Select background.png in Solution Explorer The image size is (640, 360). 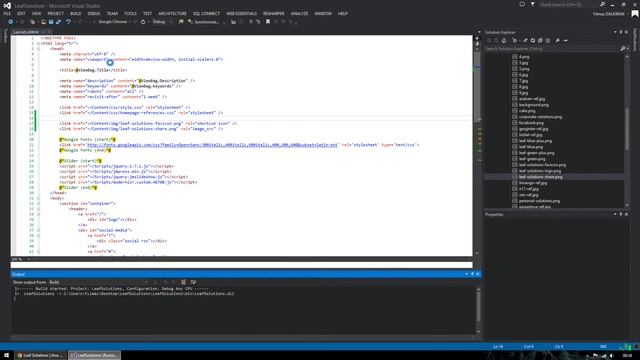pos(533,104)
